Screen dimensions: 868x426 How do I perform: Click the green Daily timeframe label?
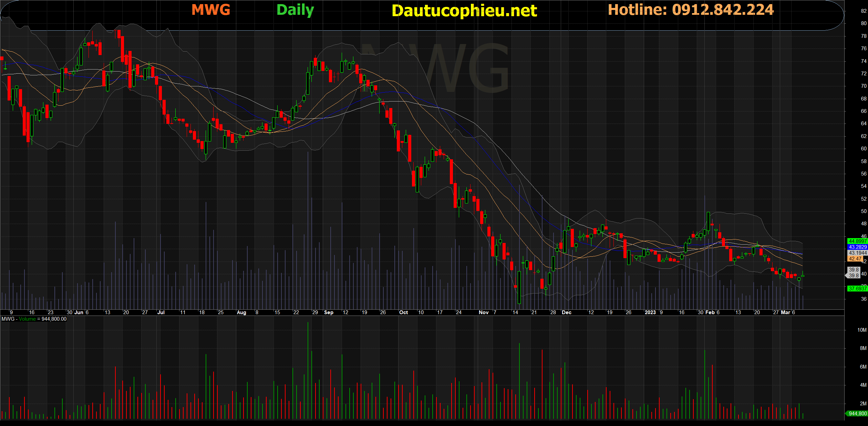click(x=295, y=10)
